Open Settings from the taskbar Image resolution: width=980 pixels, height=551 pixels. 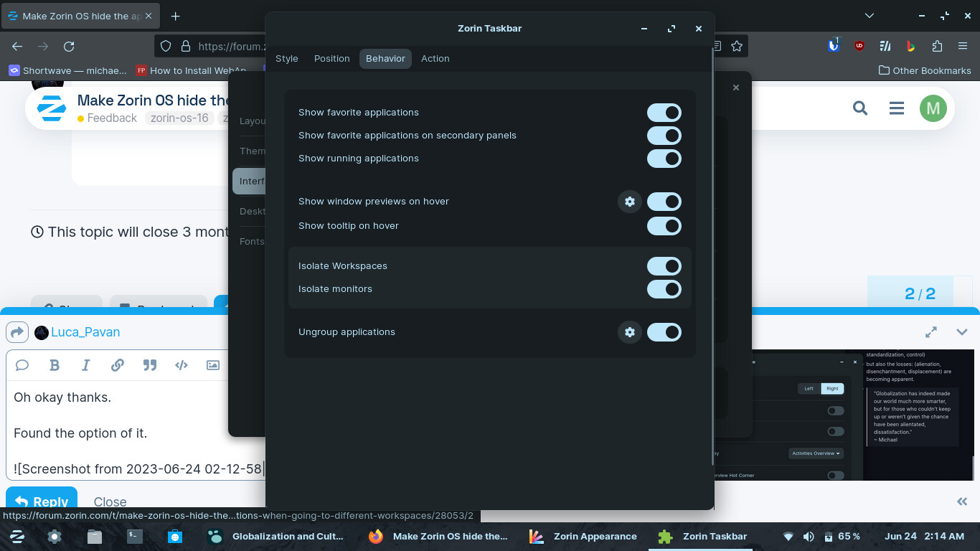[x=55, y=536]
